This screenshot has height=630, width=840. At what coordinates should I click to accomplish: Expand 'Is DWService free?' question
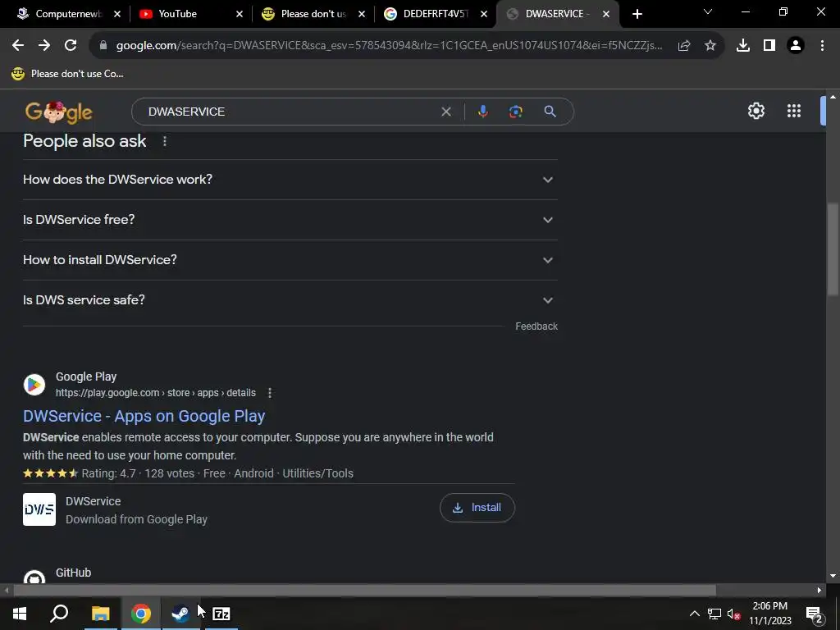(x=290, y=220)
